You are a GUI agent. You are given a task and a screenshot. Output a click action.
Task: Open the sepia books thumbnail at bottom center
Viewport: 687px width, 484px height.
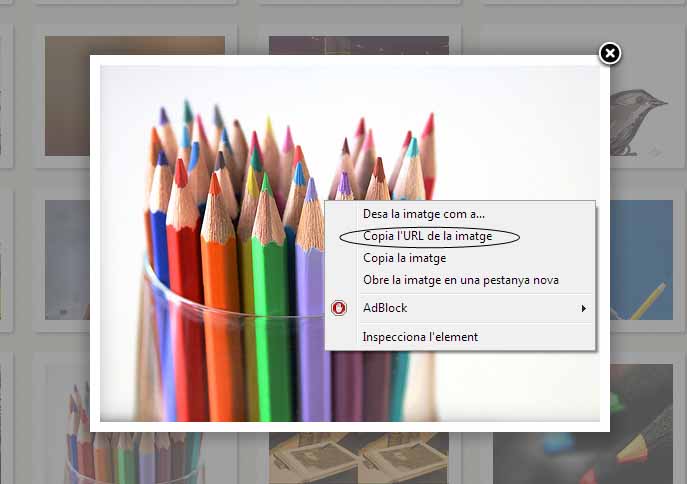(359, 458)
